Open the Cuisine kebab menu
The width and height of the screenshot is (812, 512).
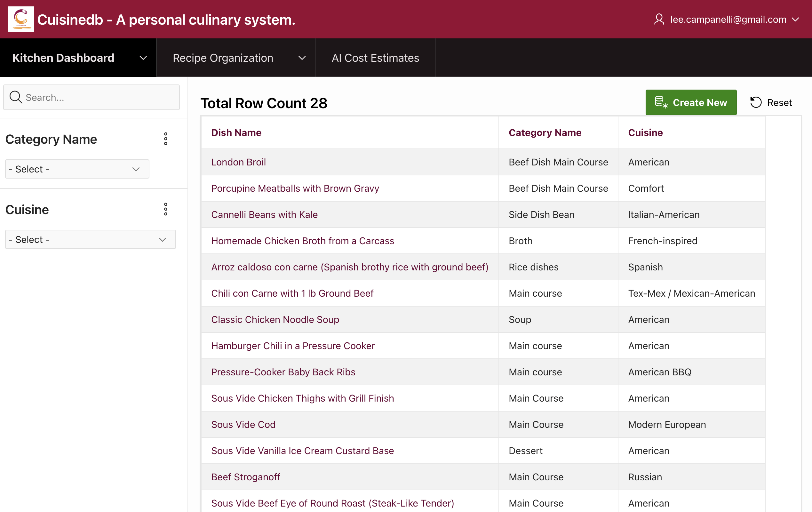(166, 209)
